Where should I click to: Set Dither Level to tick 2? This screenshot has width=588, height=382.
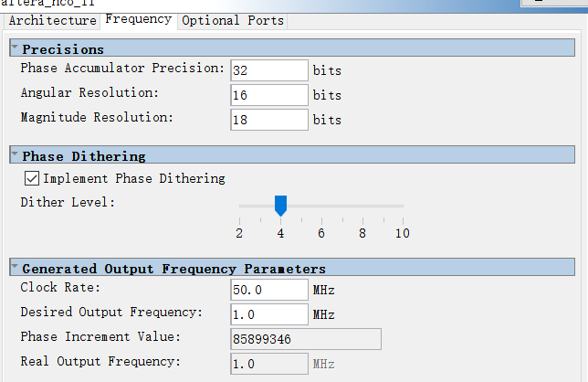(239, 207)
